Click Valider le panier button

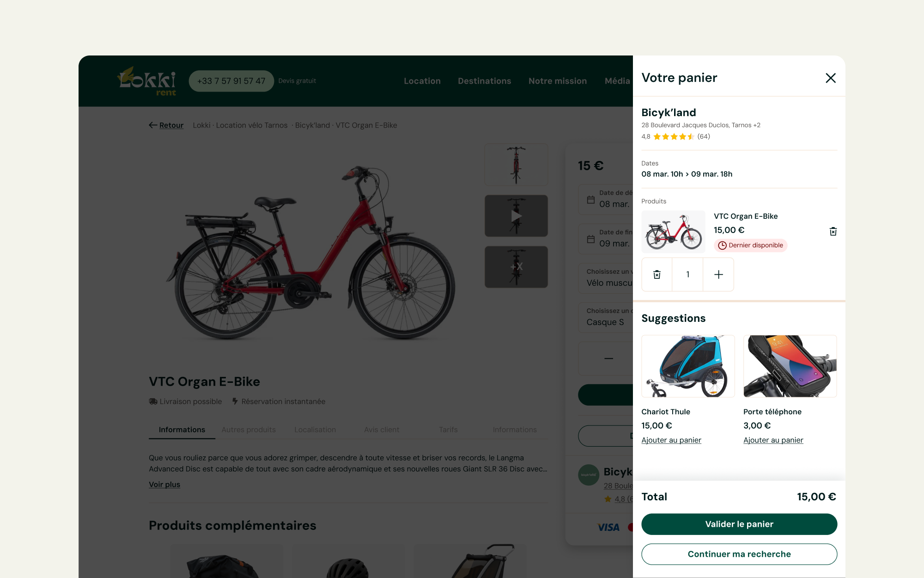[739, 524]
